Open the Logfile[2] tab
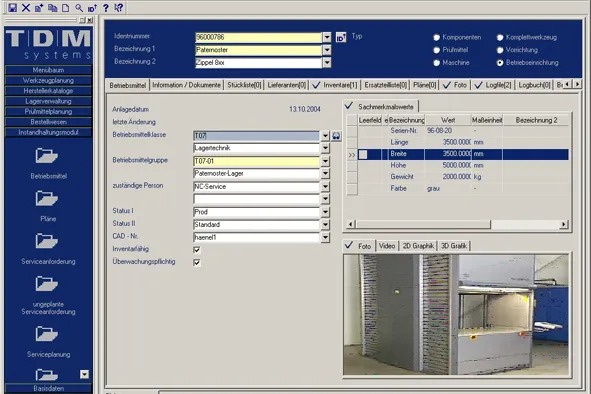 tap(493, 85)
